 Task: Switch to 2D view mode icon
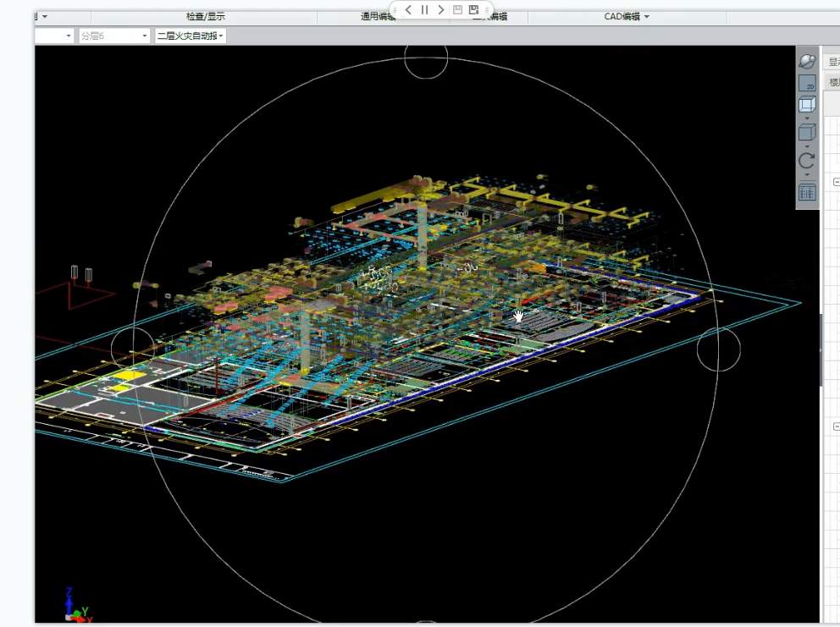(807, 83)
